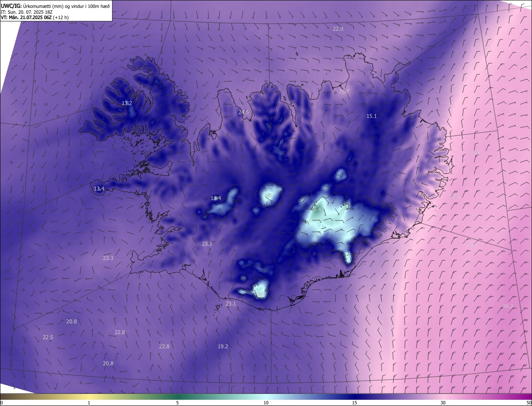Click the 10 tick on the color scale
532x406 pixels.
266,403
